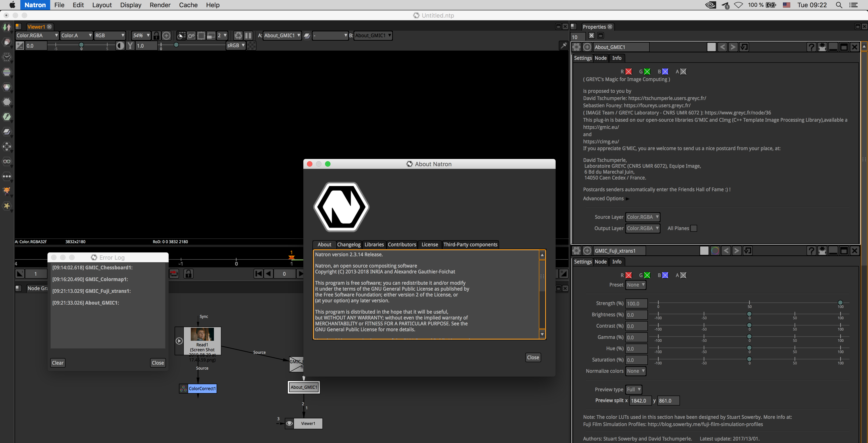
Task: Open the Info tab of About_GMIC1 panel
Action: (617, 58)
